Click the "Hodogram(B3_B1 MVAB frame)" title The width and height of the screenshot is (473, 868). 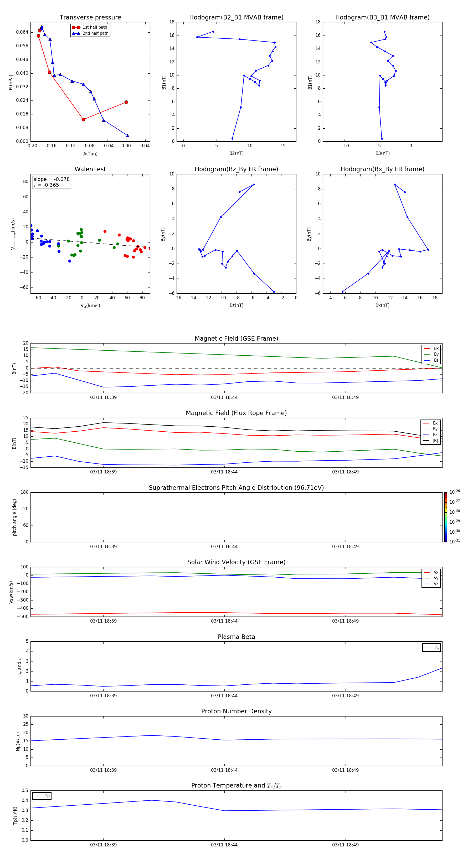pos(382,18)
